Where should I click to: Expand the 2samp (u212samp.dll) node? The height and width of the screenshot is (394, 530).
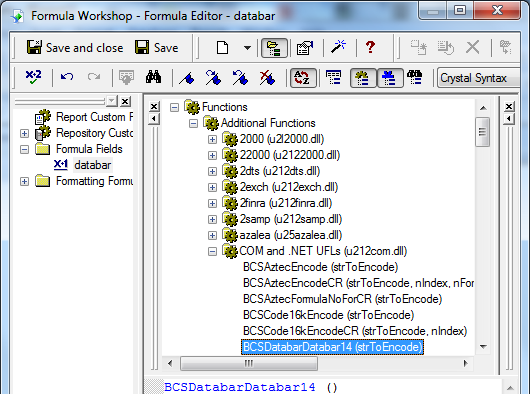pos(212,219)
